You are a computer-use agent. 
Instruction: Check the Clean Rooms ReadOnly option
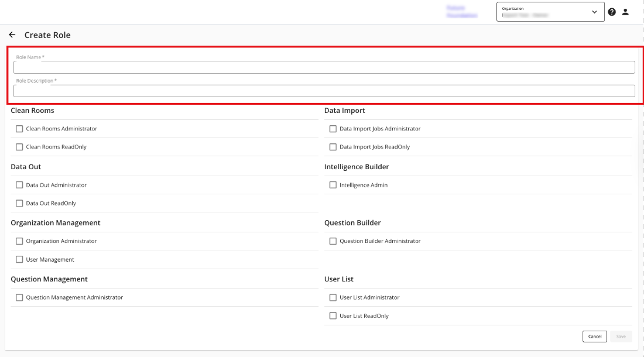pyautogui.click(x=19, y=147)
